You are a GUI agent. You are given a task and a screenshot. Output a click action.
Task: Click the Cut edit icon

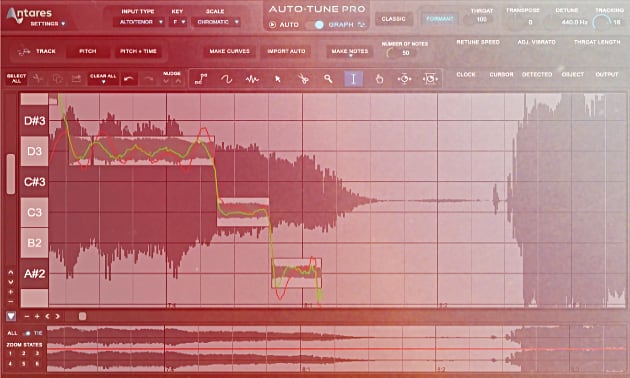tap(38, 79)
